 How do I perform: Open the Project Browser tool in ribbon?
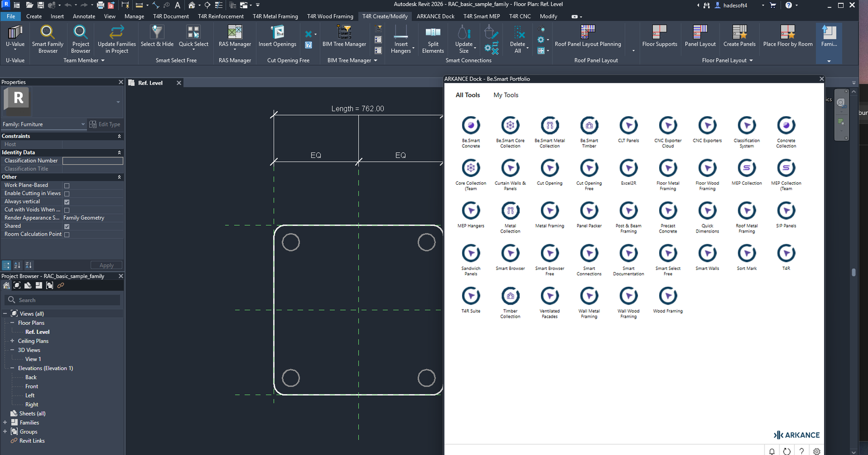80,39
